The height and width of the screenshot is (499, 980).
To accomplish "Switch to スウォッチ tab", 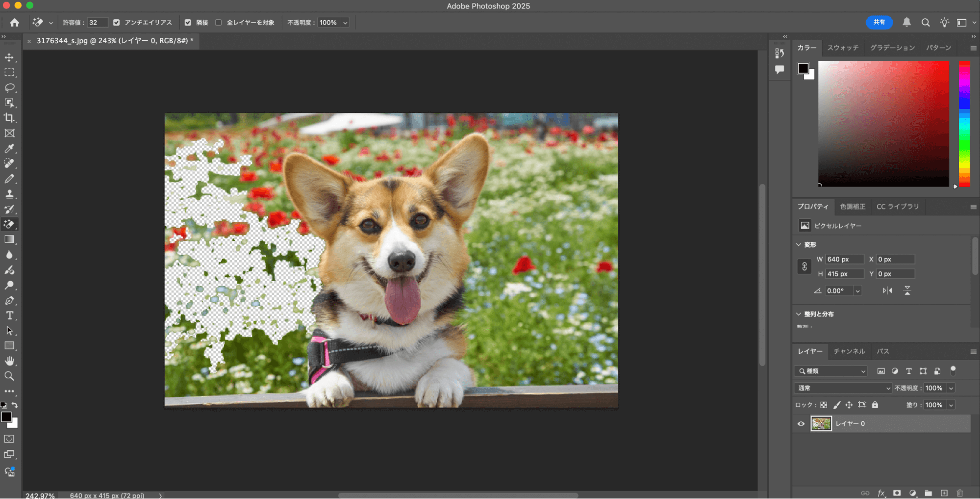I will pyautogui.click(x=843, y=48).
